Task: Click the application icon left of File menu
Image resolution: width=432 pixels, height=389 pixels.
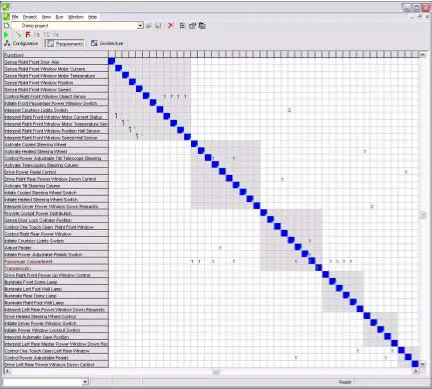Action: coord(6,17)
